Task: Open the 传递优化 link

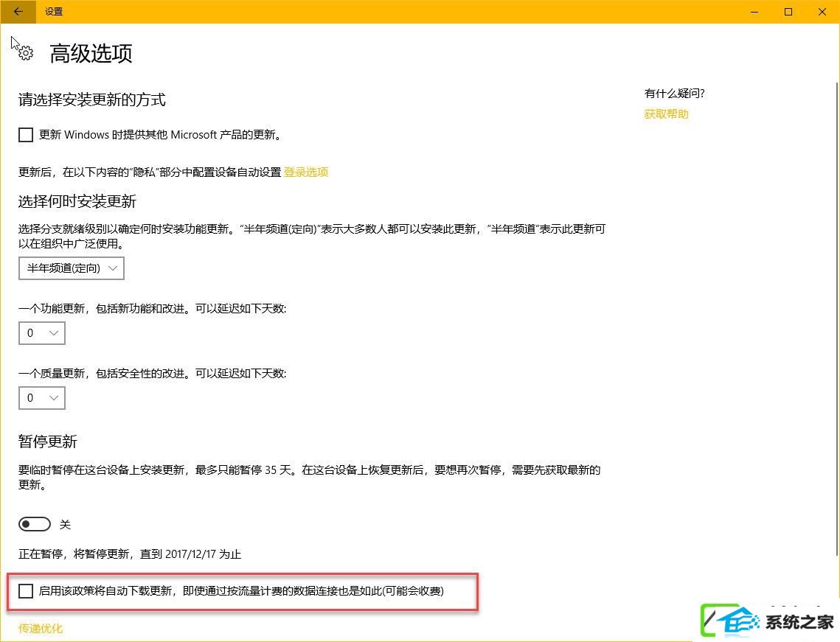Action: 41,629
